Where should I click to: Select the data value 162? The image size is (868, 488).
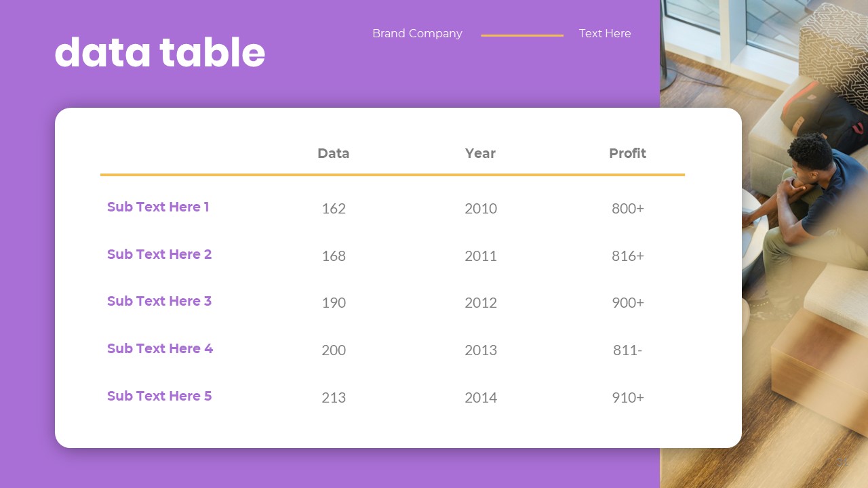click(x=334, y=209)
